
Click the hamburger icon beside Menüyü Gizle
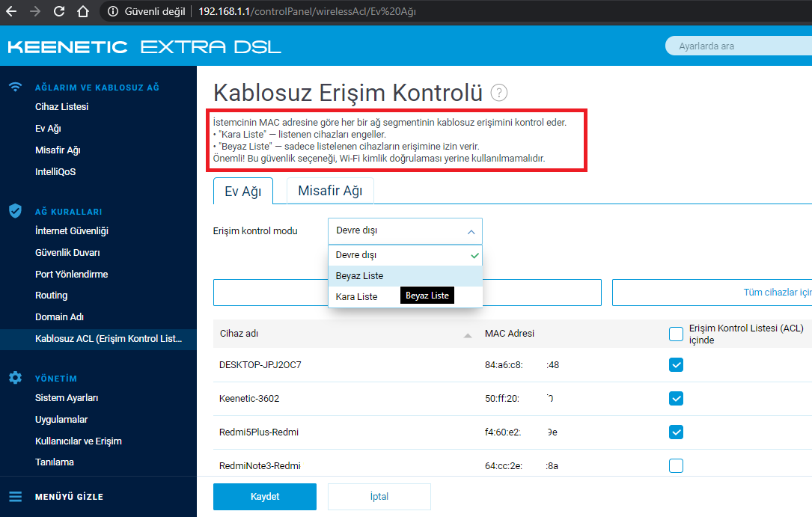[16, 496]
